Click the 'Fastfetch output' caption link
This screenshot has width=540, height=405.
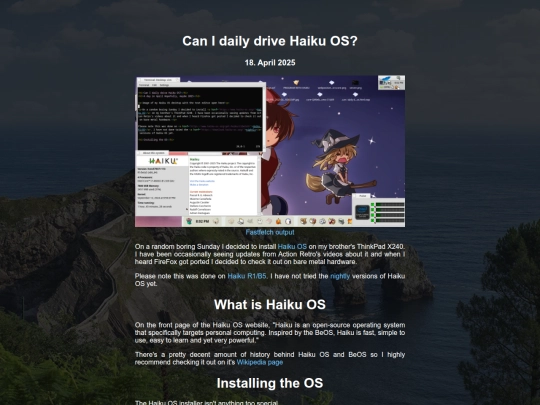pyautogui.click(x=270, y=232)
